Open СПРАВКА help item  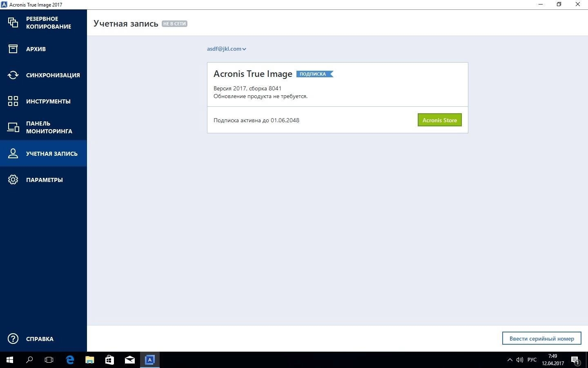click(43, 339)
